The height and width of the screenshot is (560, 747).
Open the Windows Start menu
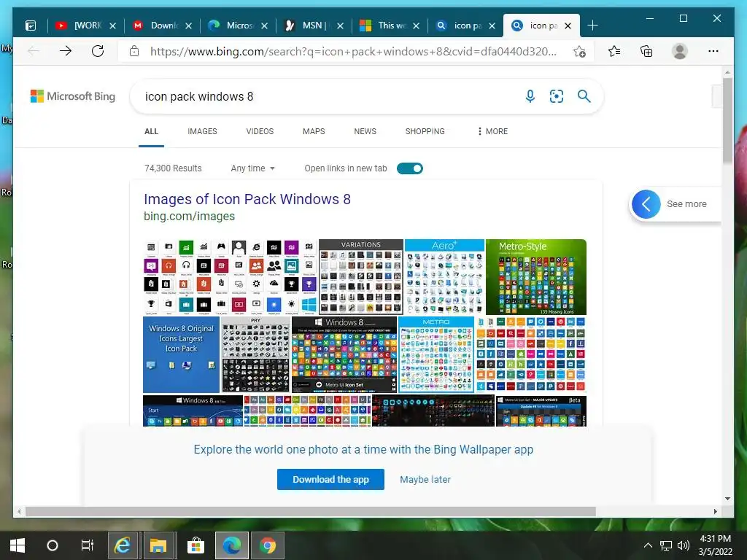coord(18,545)
